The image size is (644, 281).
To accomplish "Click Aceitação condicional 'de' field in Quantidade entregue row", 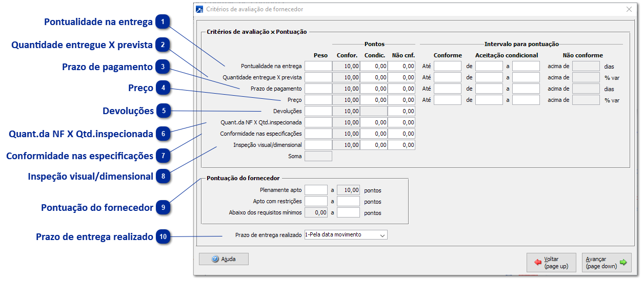I will [x=489, y=77].
